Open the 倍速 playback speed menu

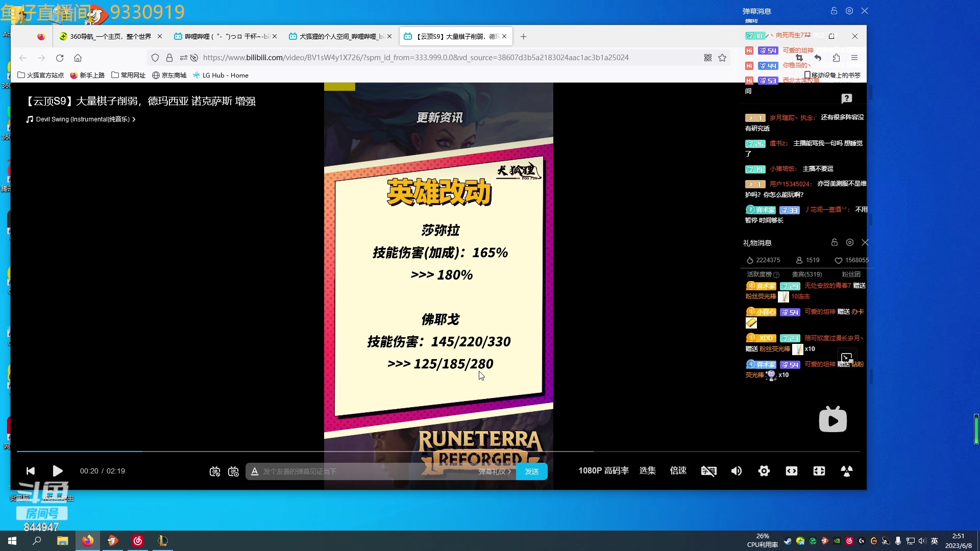[678, 470]
